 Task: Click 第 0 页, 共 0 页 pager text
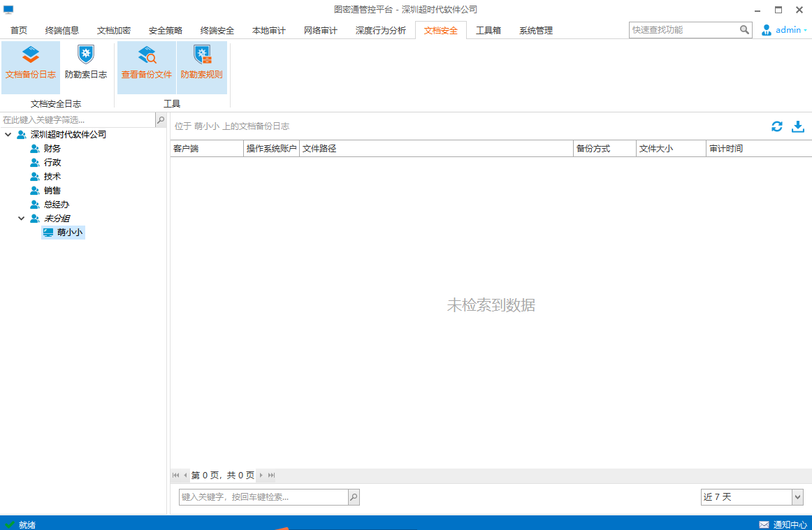pyautogui.click(x=223, y=475)
